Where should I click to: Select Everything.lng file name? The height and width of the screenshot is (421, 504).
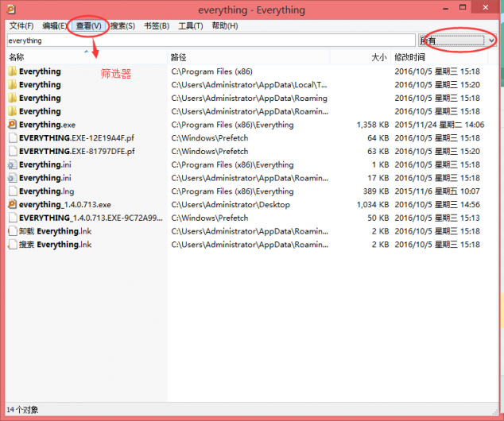point(47,191)
